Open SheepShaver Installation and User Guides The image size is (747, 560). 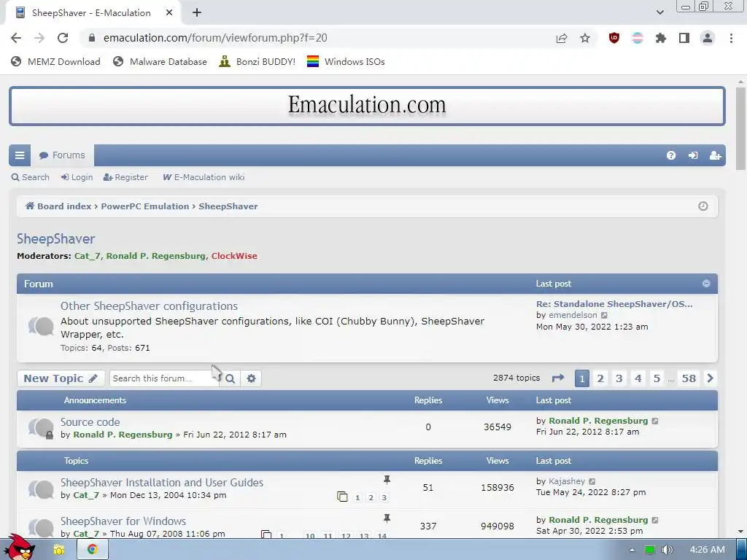click(162, 483)
